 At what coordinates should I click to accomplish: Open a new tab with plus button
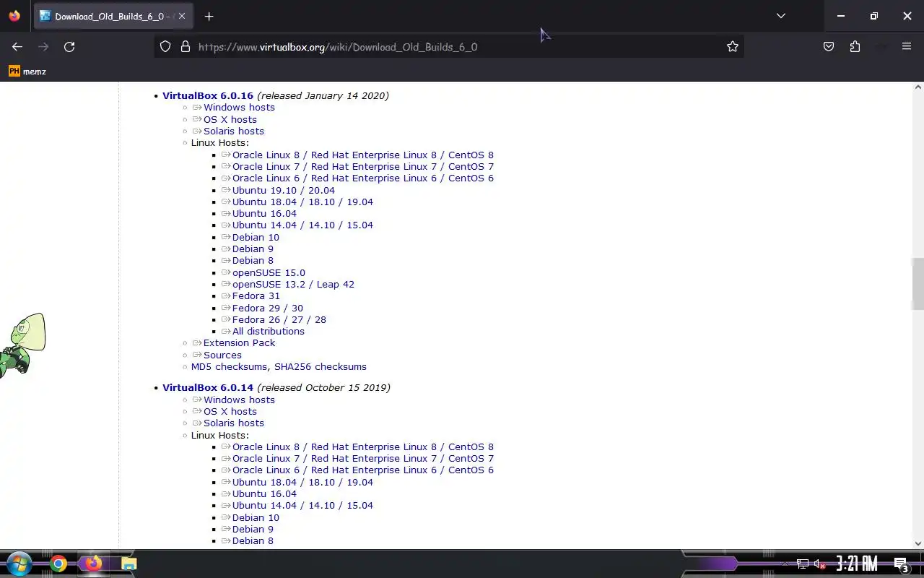tap(209, 16)
